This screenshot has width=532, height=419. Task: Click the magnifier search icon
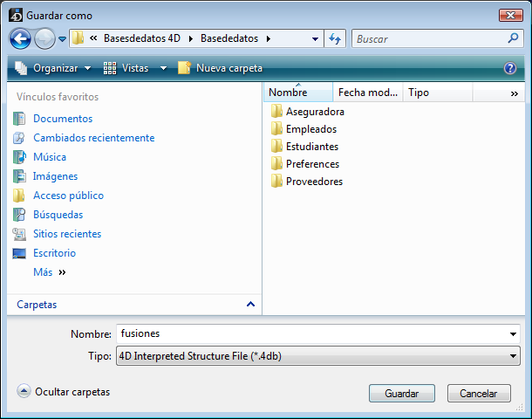pos(513,38)
